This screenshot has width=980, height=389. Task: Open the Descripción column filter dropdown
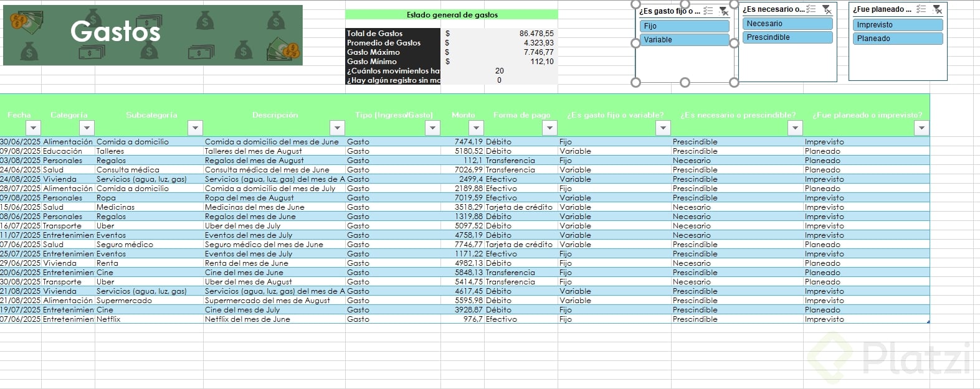pyautogui.click(x=337, y=128)
